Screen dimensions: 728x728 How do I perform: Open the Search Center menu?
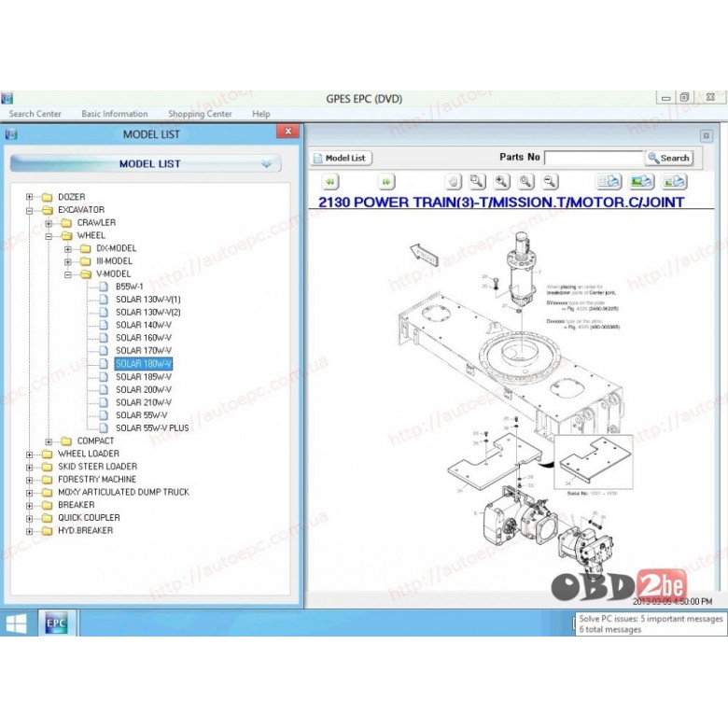pos(35,114)
